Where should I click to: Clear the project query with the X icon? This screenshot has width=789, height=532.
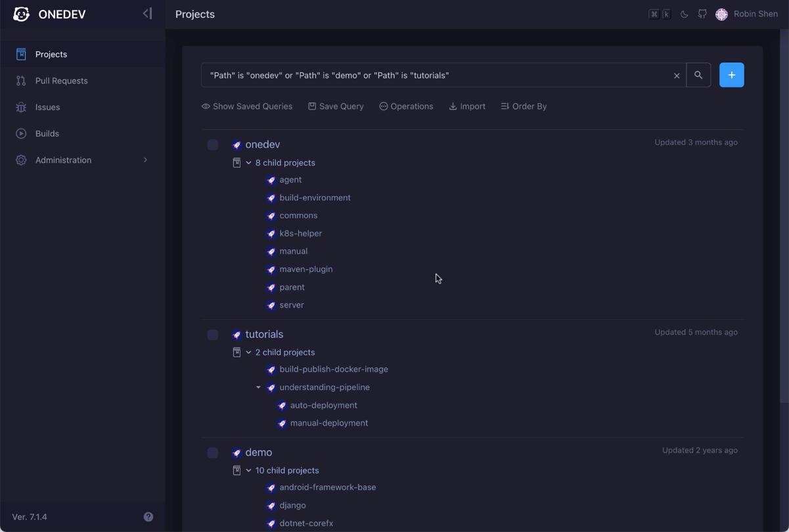(x=677, y=76)
